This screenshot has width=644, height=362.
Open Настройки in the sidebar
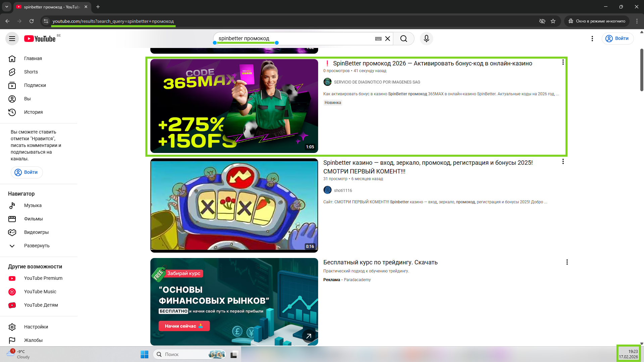pyautogui.click(x=39, y=327)
